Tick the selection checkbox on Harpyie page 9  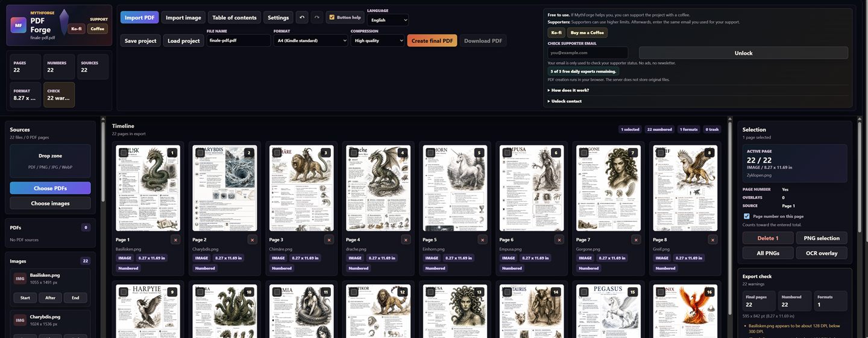click(x=124, y=292)
